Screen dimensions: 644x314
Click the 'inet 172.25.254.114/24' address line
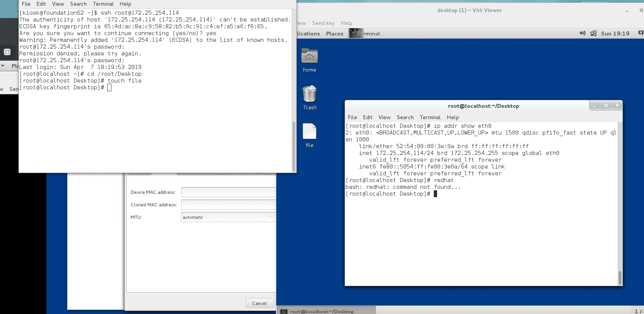coord(459,153)
